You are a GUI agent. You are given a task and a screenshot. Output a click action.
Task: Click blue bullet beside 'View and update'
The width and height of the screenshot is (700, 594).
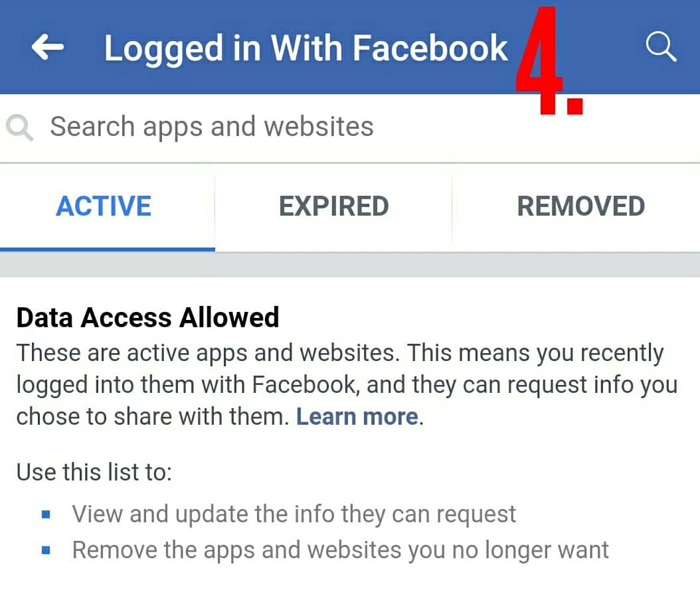click(x=46, y=514)
